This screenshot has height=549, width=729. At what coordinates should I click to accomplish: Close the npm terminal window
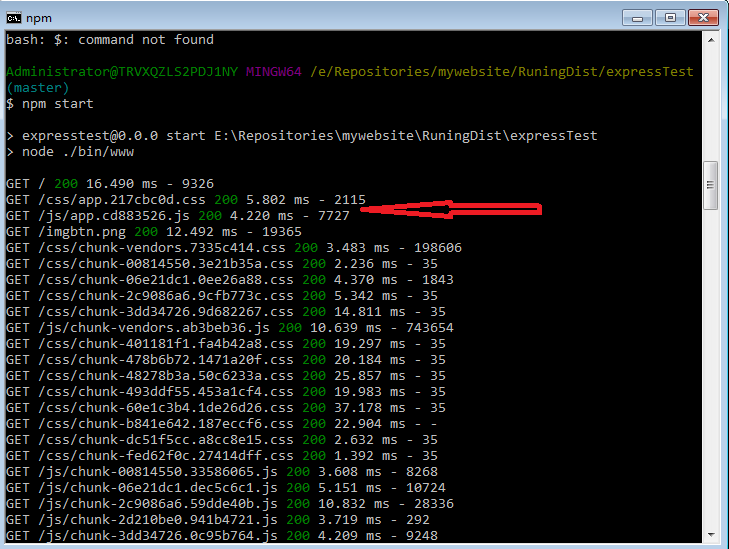click(704, 18)
